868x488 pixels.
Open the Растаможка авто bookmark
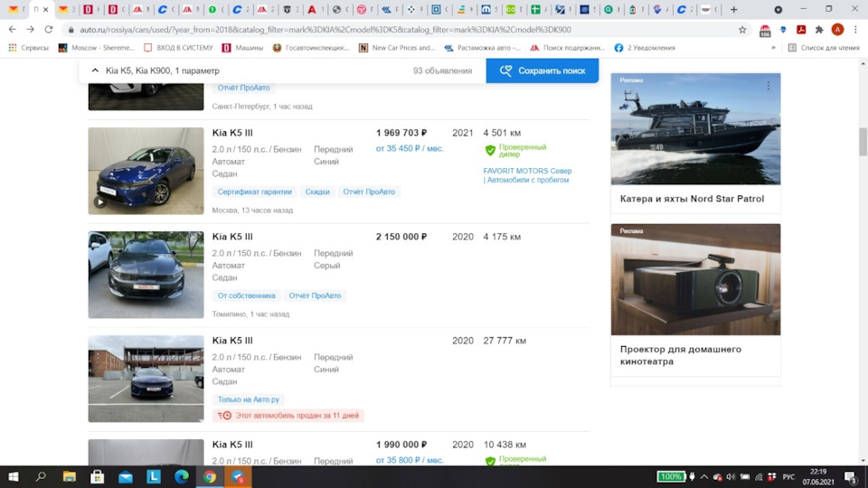click(482, 48)
